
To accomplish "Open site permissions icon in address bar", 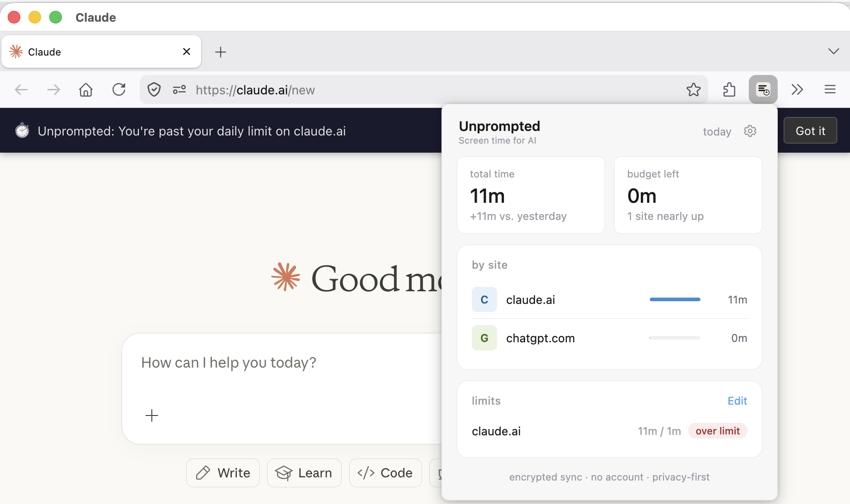I will point(179,90).
